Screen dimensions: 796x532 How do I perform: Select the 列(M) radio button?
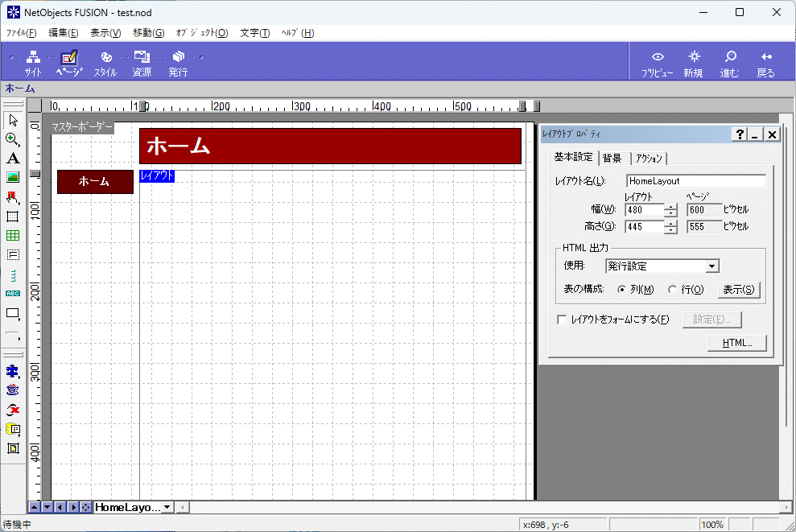point(621,289)
